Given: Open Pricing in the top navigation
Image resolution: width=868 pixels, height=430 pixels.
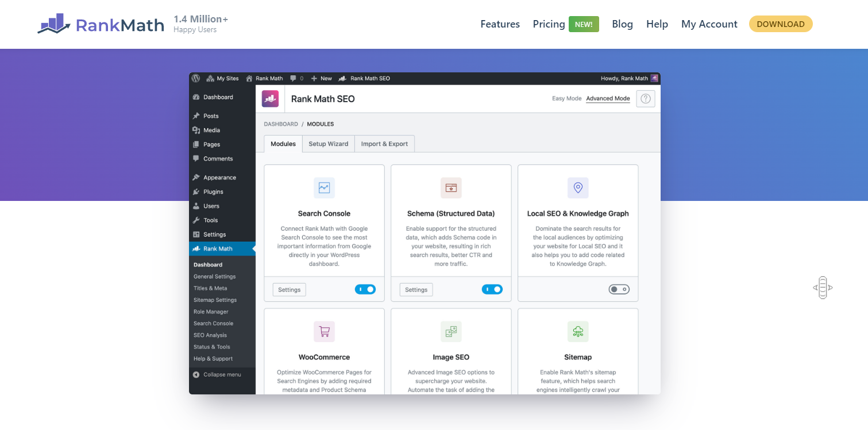Looking at the screenshot, I should [549, 24].
